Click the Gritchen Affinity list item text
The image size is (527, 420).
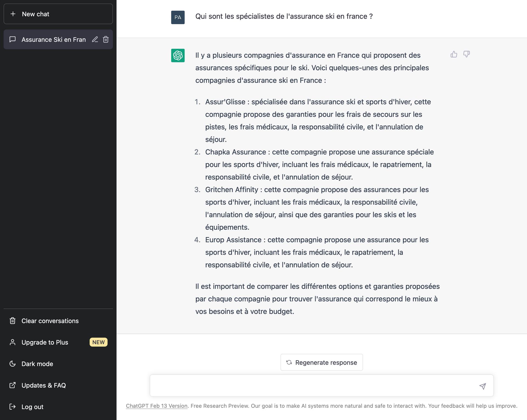point(317,208)
